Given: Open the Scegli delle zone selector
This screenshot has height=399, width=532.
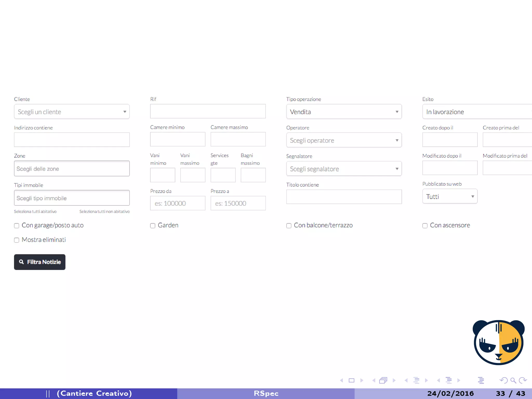Looking at the screenshot, I should tap(72, 169).
